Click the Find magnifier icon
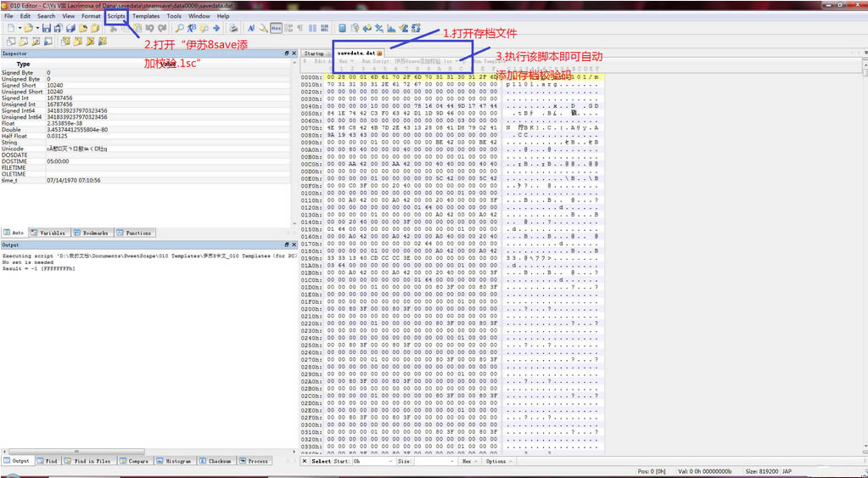 tap(179, 28)
